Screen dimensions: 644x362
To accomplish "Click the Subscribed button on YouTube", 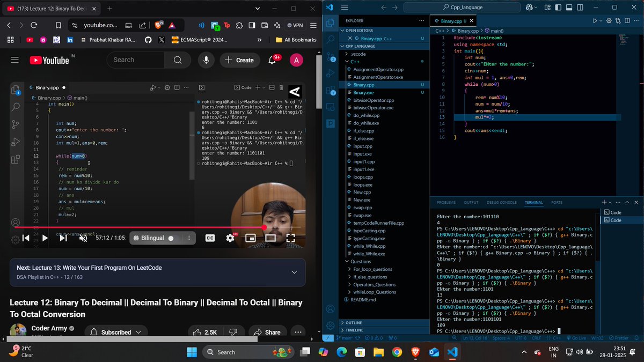I will (116, 332).
